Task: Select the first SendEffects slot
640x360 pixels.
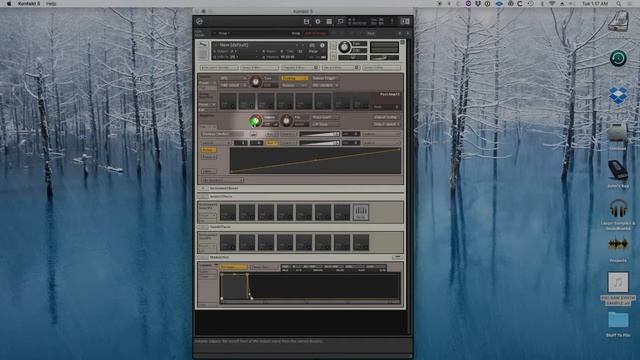Action: pos(228,242)
